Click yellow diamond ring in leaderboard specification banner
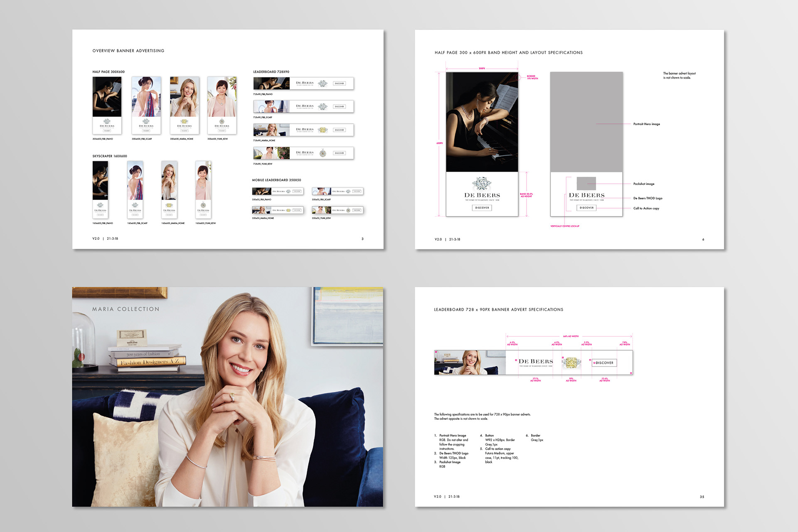The image size is (798, 532). (x=571, y=363)
